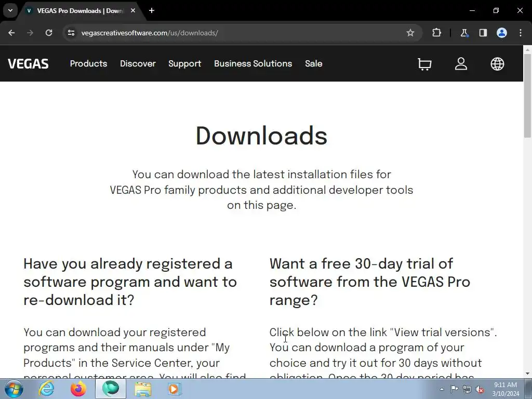Image resolution: width=532 pixels, height=399 pixels.
Task: Select the VEGAS Pro Downloads tab
Action: click(80, 11)
